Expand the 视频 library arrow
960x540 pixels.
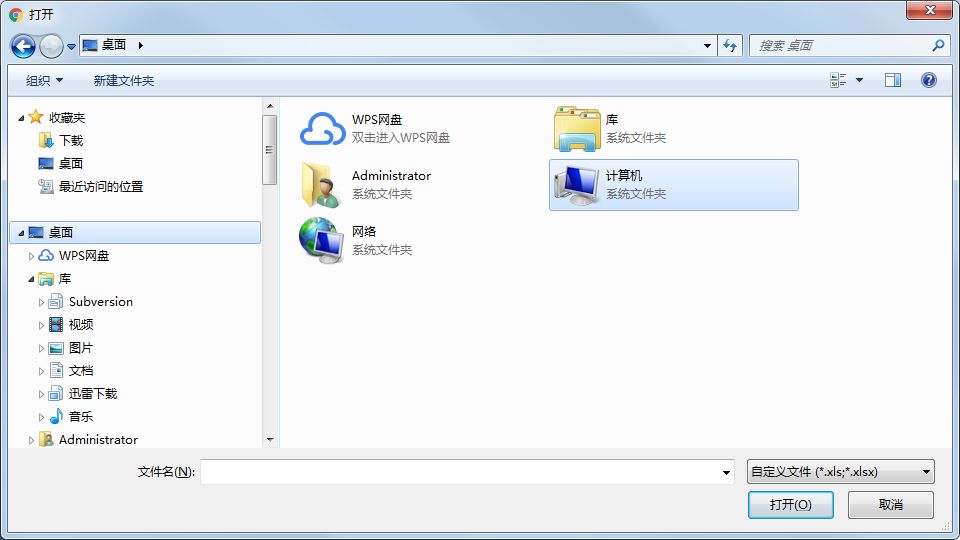pyautogui.click(x=42, y=325)
